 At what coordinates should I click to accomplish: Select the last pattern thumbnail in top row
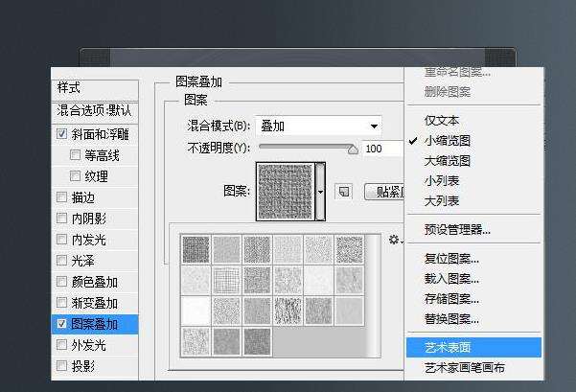(350, 249)
